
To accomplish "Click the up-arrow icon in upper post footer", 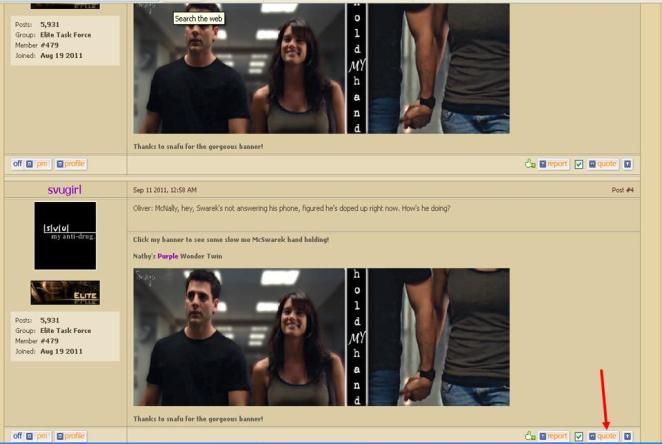I will coord(627,164).
